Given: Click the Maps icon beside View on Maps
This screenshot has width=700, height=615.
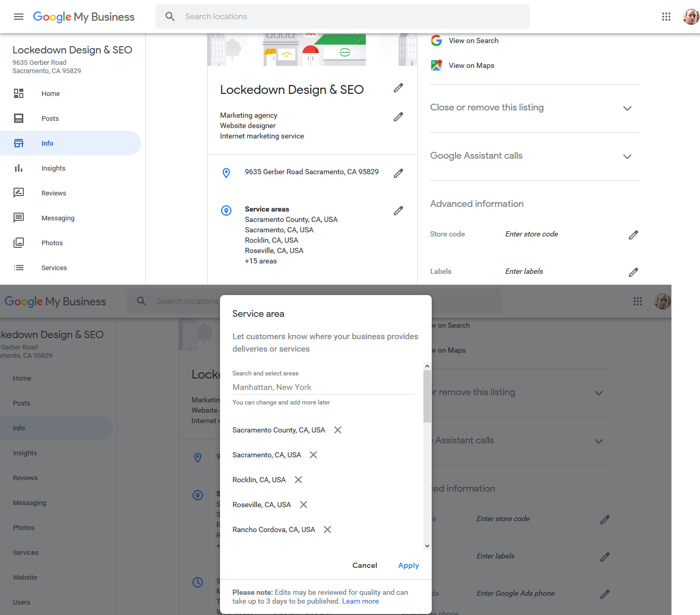Looking at the screenshot, I should click(x=436, y=65).
